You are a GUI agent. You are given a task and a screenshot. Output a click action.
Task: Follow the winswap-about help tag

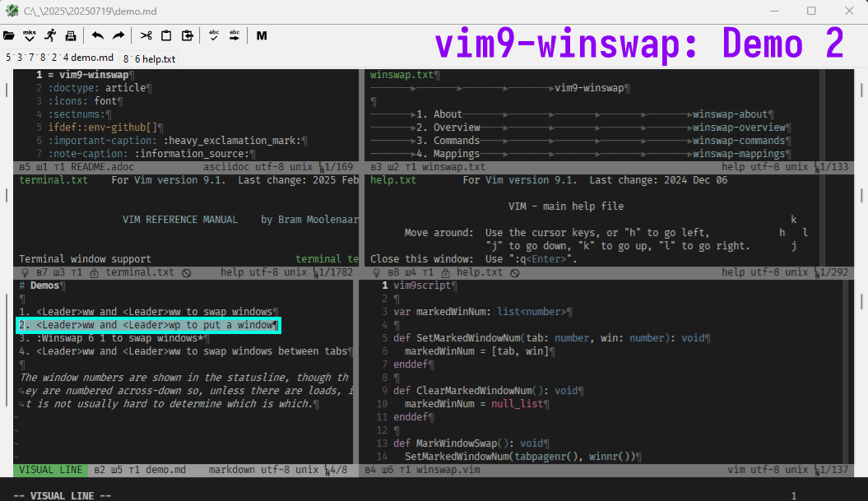point(730,114)
